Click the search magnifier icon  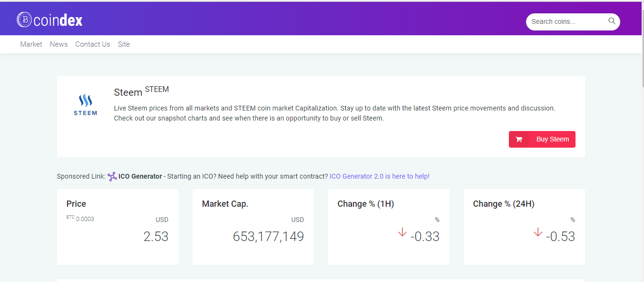point(612,21)
